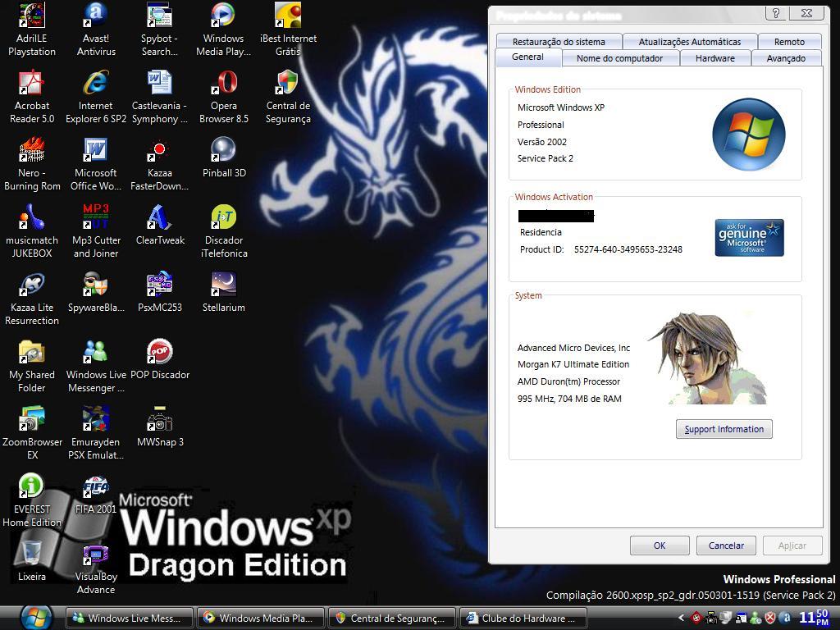840x630 pixels.
Task: Click the Product ID number 55274-640-3495653-23248
Action: [628, 249]
